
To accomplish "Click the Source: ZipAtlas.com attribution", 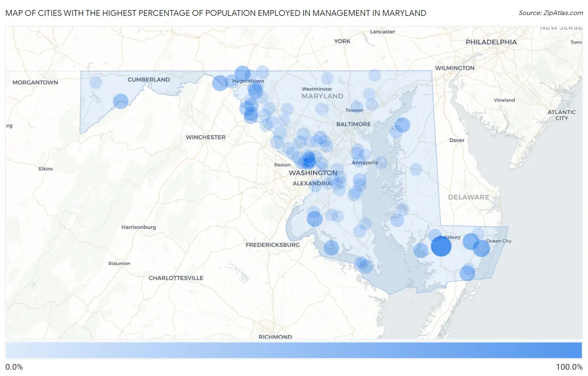I will pyautogui.click(x=551, y=13).
